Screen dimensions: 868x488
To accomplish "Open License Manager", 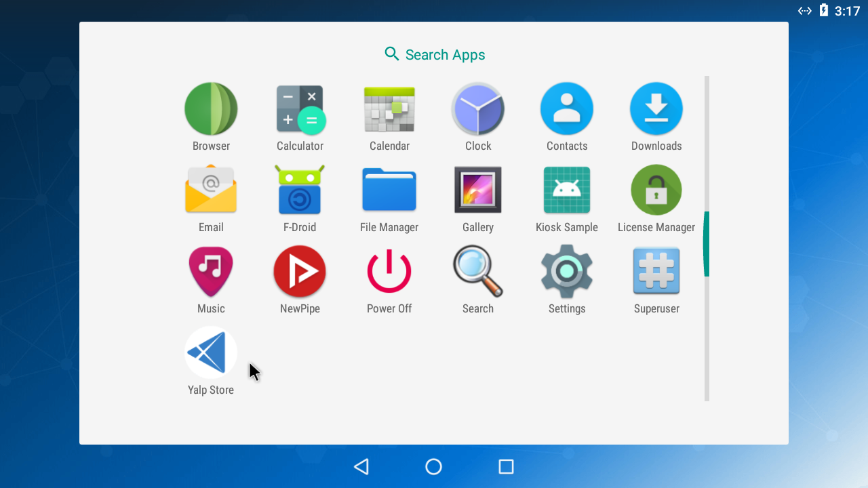I will (x=656, y=190).
